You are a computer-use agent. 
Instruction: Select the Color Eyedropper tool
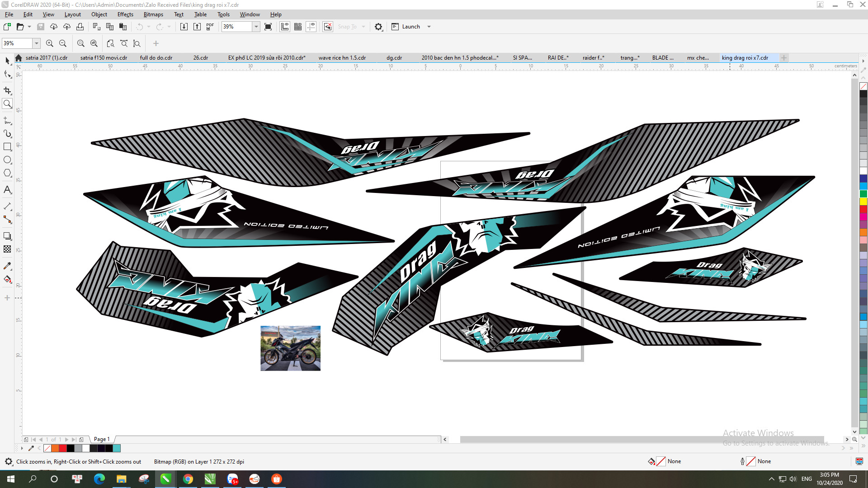7,266
